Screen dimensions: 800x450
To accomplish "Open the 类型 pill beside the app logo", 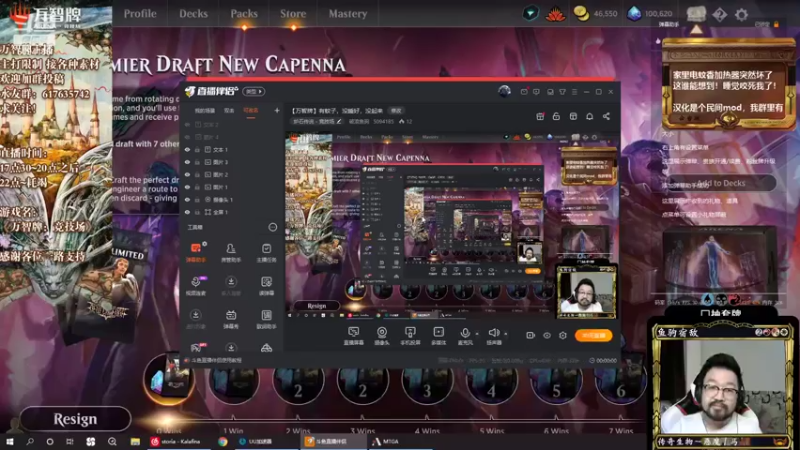I will [254, 91].
